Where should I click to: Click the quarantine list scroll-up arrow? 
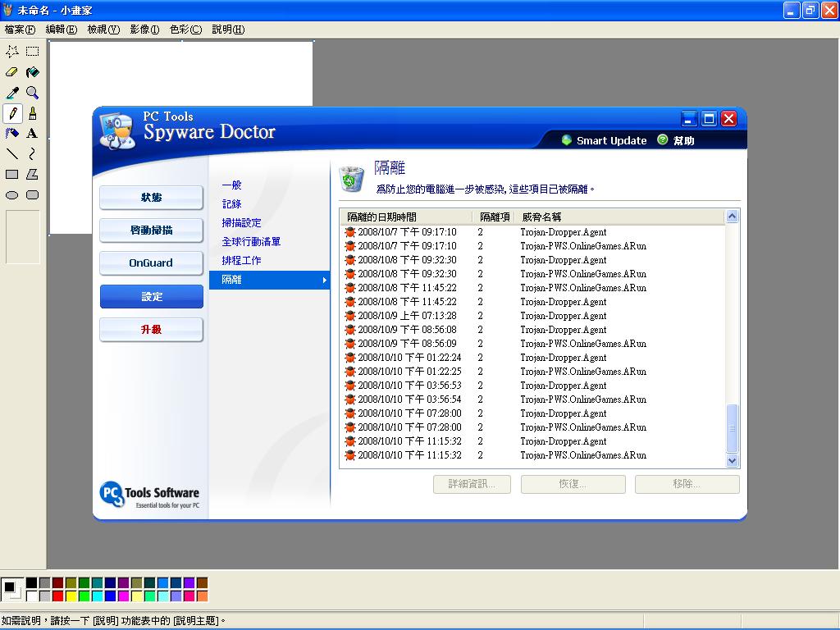tap(732, 217)
